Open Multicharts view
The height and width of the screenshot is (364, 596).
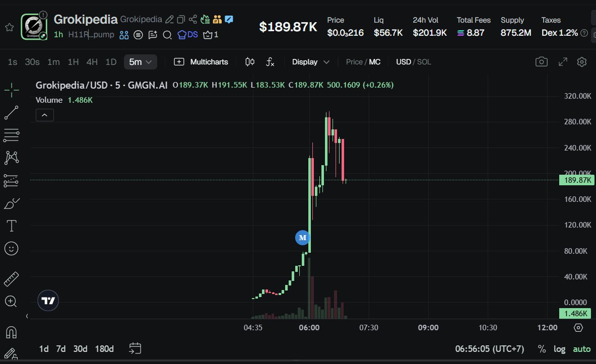point(201,62)
